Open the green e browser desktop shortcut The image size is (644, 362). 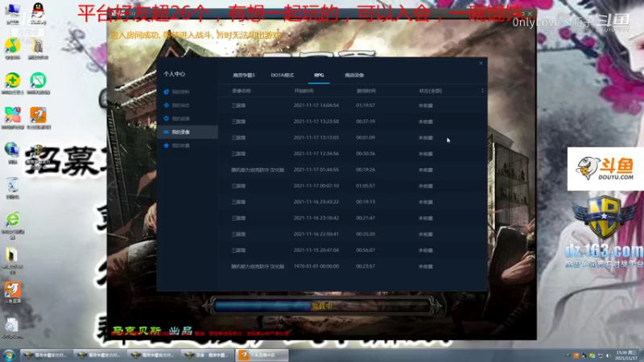13,225
